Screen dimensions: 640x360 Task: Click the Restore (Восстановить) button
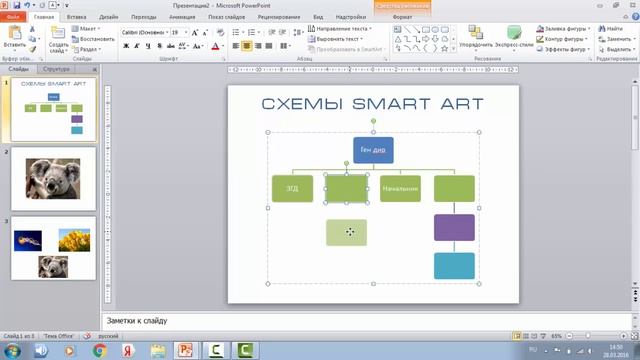(93, 39)
